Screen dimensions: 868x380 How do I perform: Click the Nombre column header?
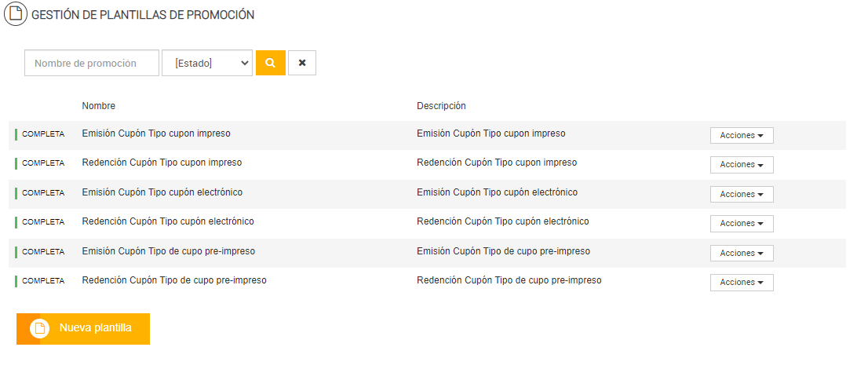coord(99,106)
